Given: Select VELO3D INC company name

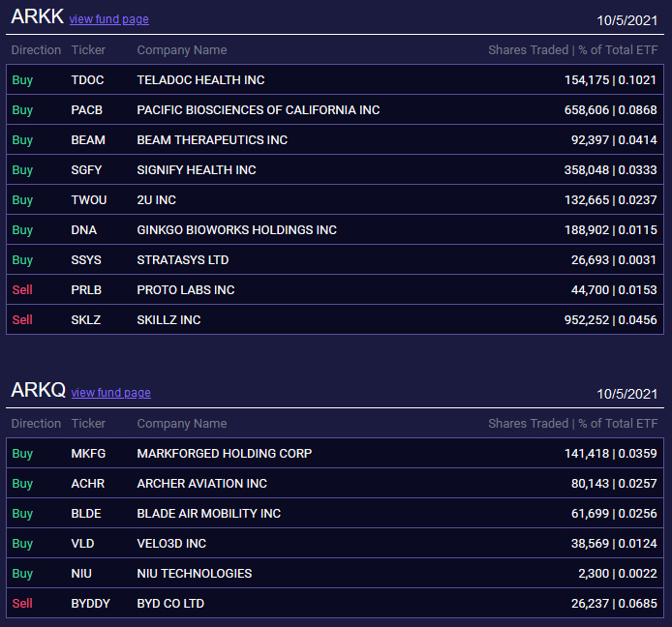Looking at the screenshot, I should pyautogui.click(x=171, y=544).
